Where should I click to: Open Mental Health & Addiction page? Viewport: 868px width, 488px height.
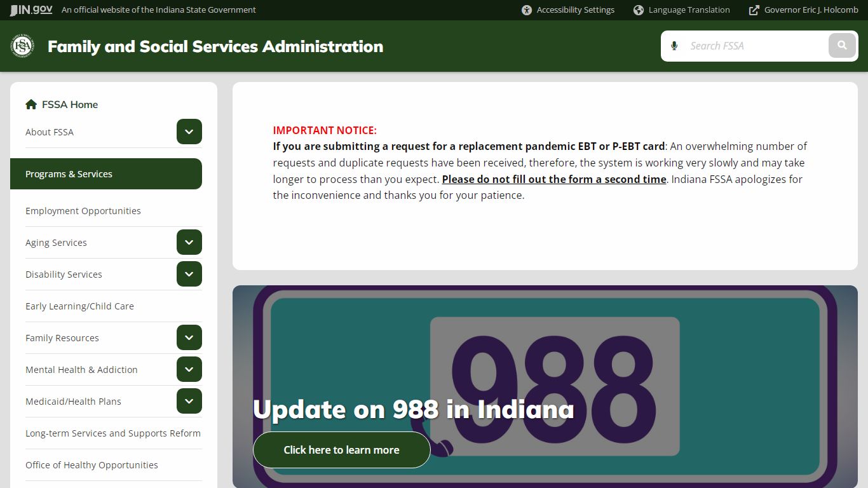(81, 370)
